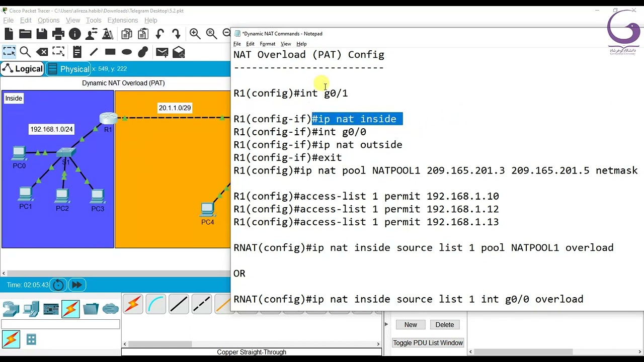Screen dimensions: 644x362
Task: Open the Packet Tracer View menu
Action: coord(73,20)
